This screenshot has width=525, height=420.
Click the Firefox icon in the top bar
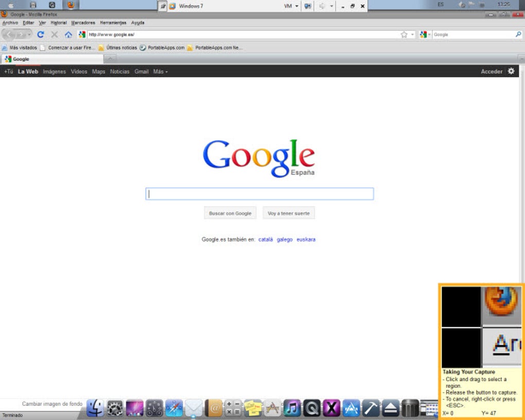[71, 5]
